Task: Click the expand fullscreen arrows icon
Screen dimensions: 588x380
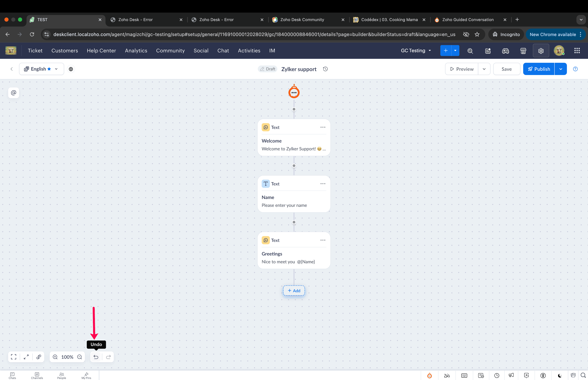Action: pyautogui.click(x=26, y=357)
